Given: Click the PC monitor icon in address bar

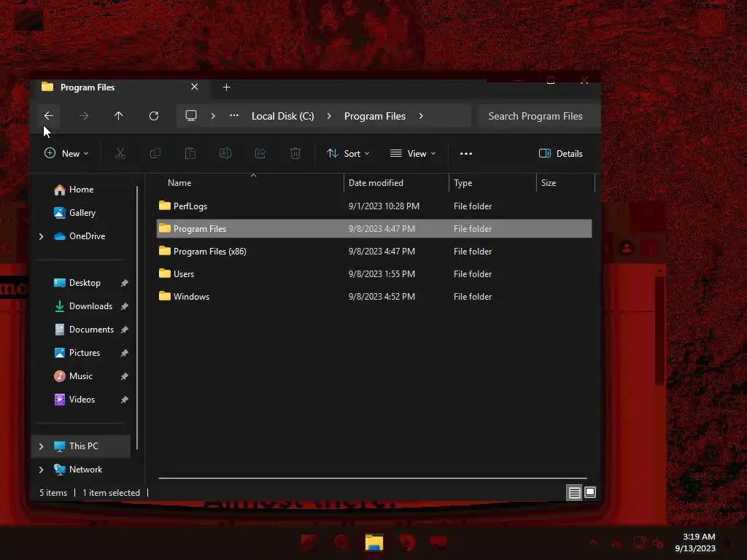Looking at the screenshot, I should tap(191, 116).
